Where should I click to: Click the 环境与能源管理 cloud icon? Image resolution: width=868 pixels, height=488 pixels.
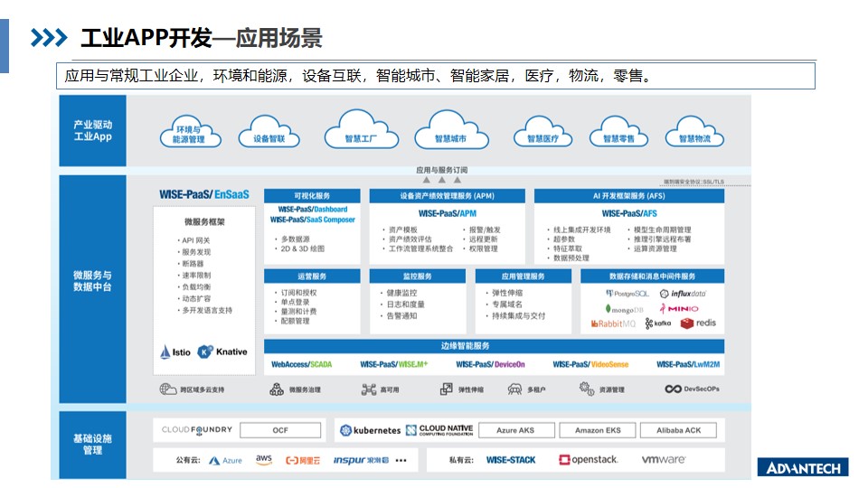click(190, 132)
